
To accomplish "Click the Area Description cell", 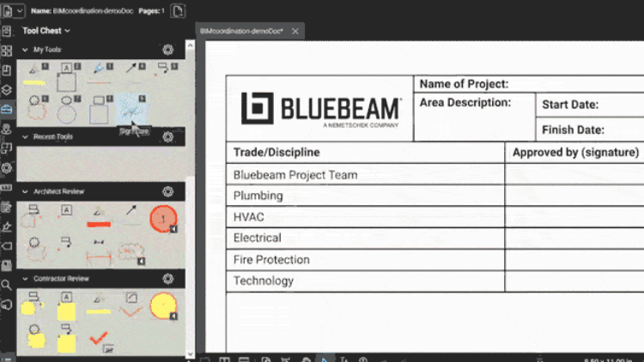I will tap(474, 117).
